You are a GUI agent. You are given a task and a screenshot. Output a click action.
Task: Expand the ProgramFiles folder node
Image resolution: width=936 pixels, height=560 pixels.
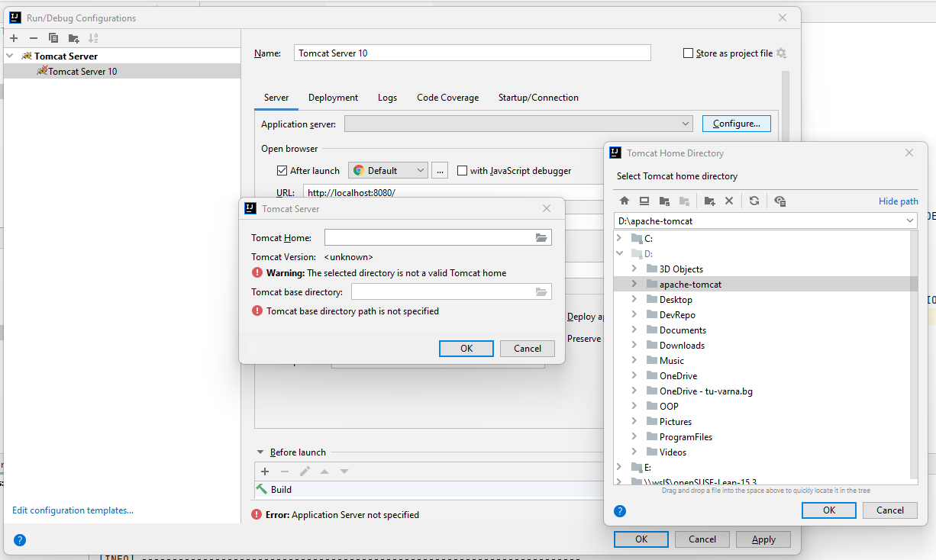coord(634,436)
